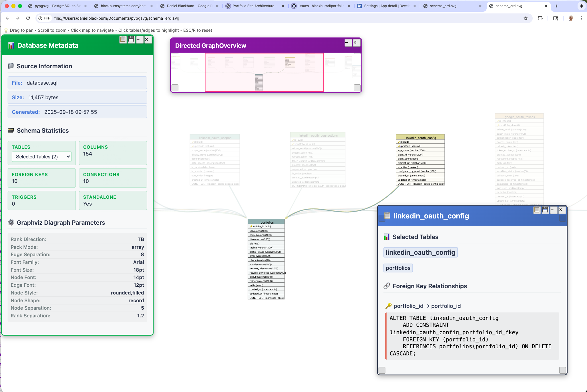The image size is (587, 392).
Task: Bookmark this page with the star icon
Action: [x=526, y=18]
